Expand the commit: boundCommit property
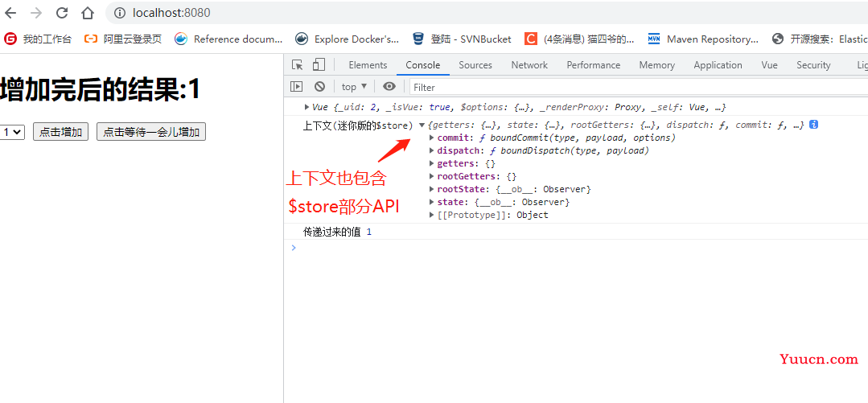This screenshot has width=868, height=403. (x=432, y=138)
